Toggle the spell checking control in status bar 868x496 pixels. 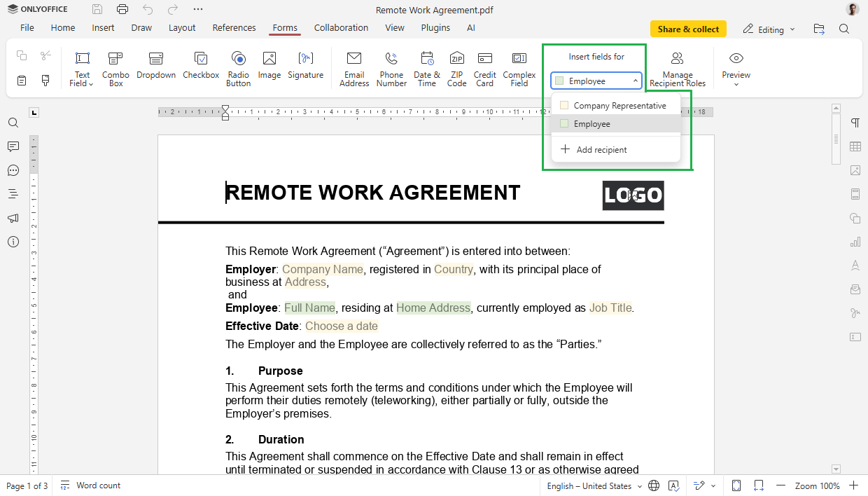point(673,485)
